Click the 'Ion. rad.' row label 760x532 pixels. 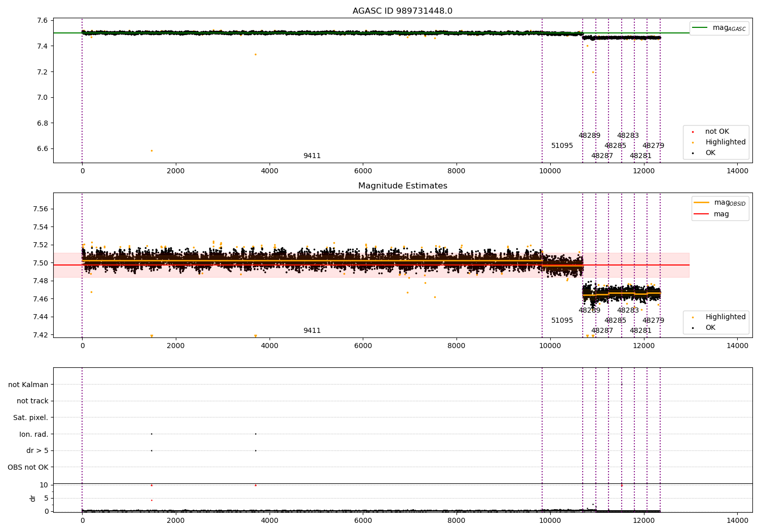[x=33, y=434]
